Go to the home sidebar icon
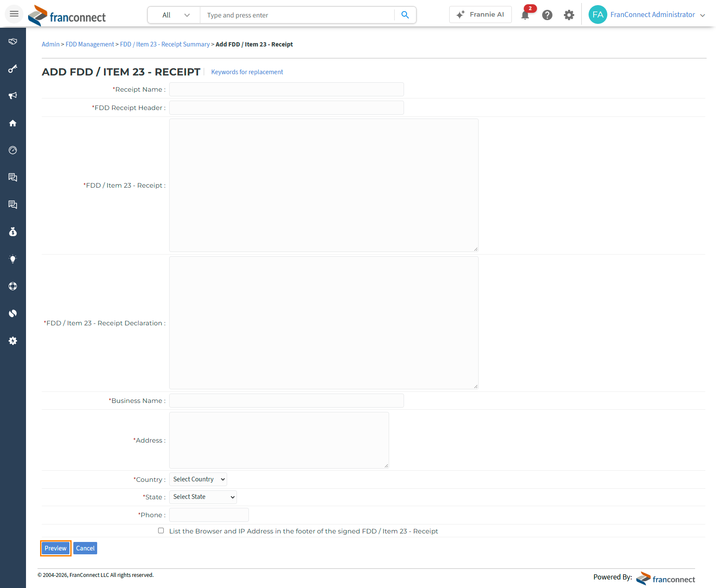 (x=13, y=123)
